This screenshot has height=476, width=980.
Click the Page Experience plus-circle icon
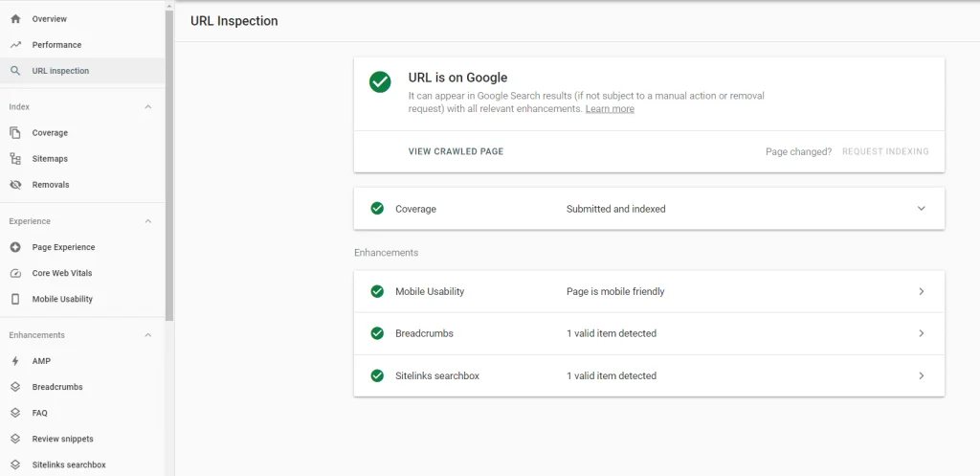[x=15, y=247]
